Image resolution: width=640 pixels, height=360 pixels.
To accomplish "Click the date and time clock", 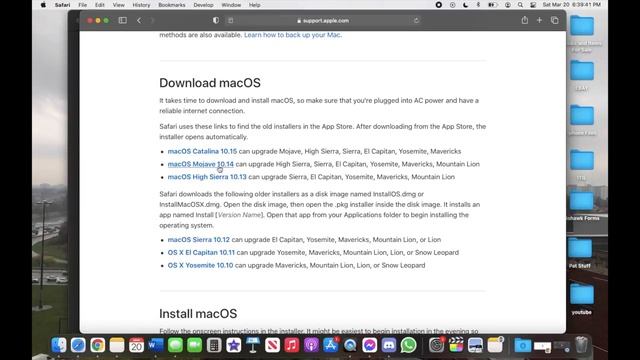I will 571,5.
